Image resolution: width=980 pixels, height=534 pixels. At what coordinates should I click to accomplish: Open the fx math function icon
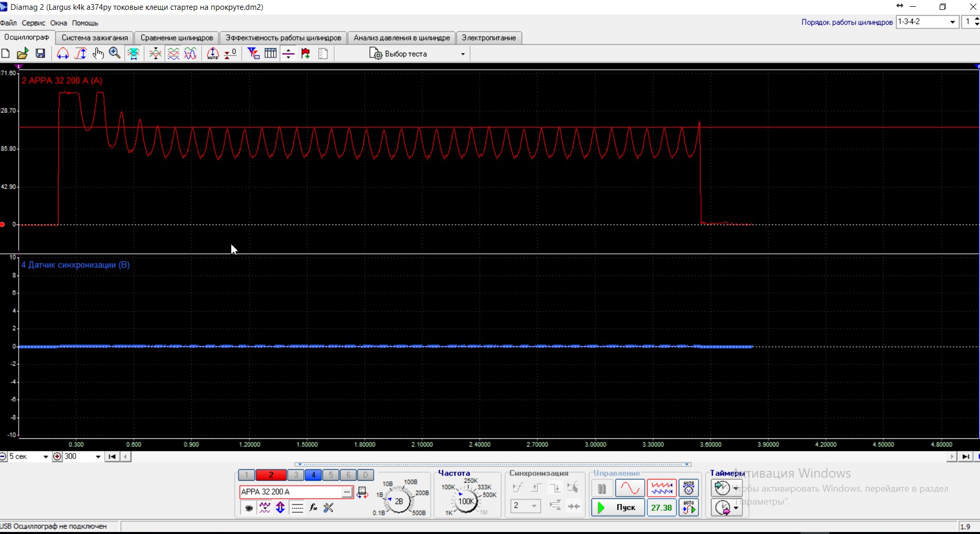pos(313,508)
